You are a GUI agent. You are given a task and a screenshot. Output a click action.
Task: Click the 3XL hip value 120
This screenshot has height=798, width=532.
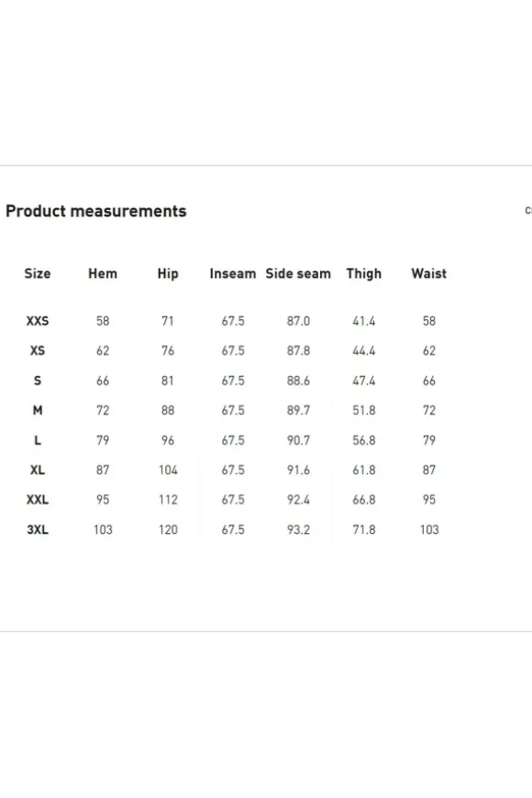coord(168,530)
